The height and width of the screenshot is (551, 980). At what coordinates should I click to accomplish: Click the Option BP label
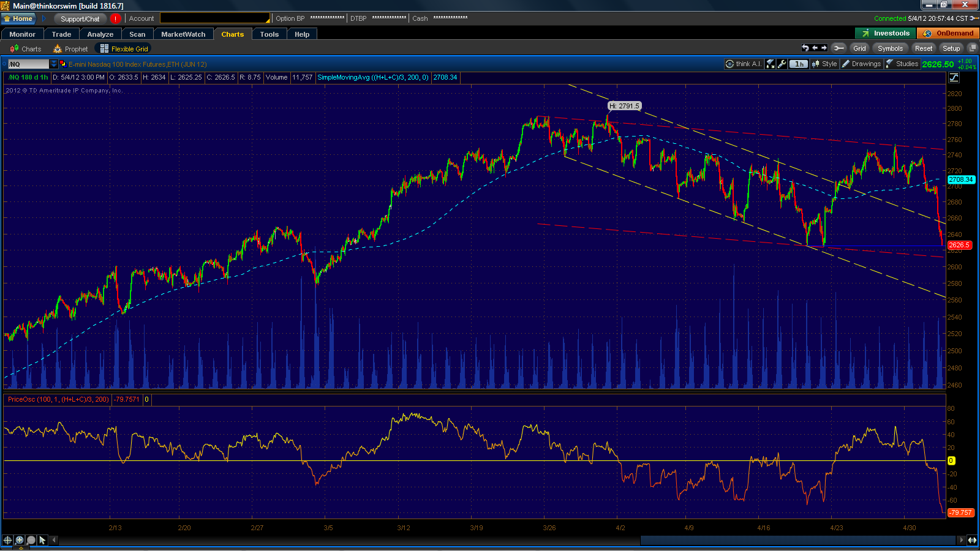(290, 18)
